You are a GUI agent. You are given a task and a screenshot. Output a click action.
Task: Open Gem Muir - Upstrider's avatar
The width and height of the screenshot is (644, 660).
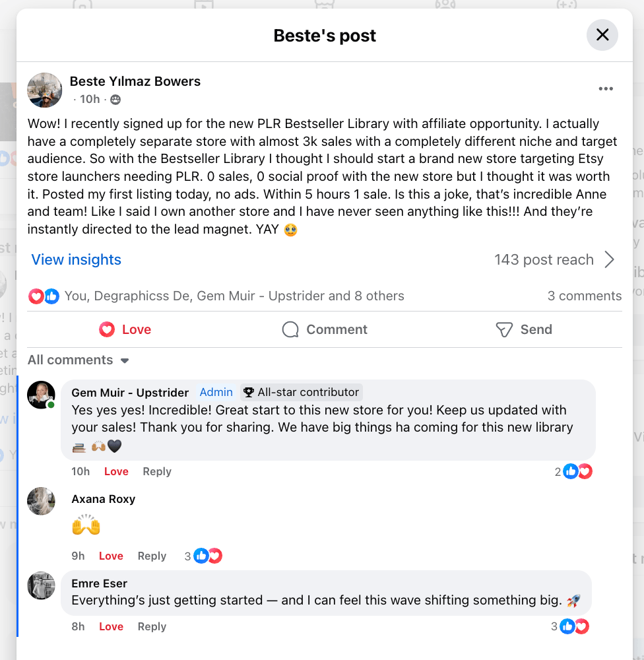(x=41, y=395)
